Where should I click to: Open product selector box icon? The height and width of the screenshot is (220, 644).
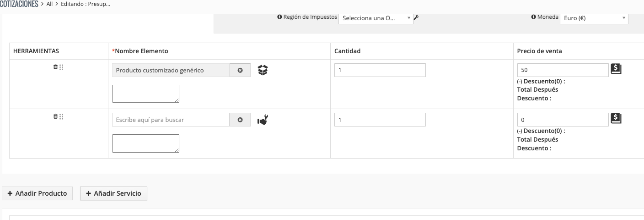(x=263, y=70)
